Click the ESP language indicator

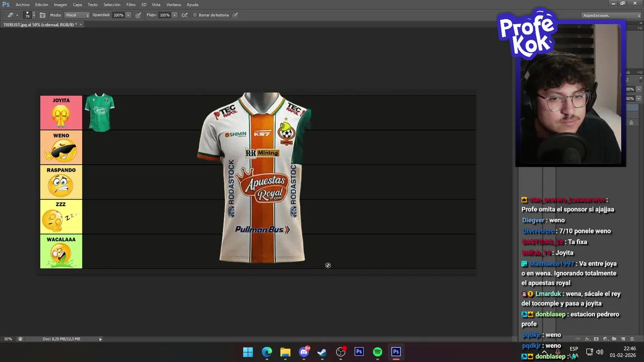tap(574, 349)
